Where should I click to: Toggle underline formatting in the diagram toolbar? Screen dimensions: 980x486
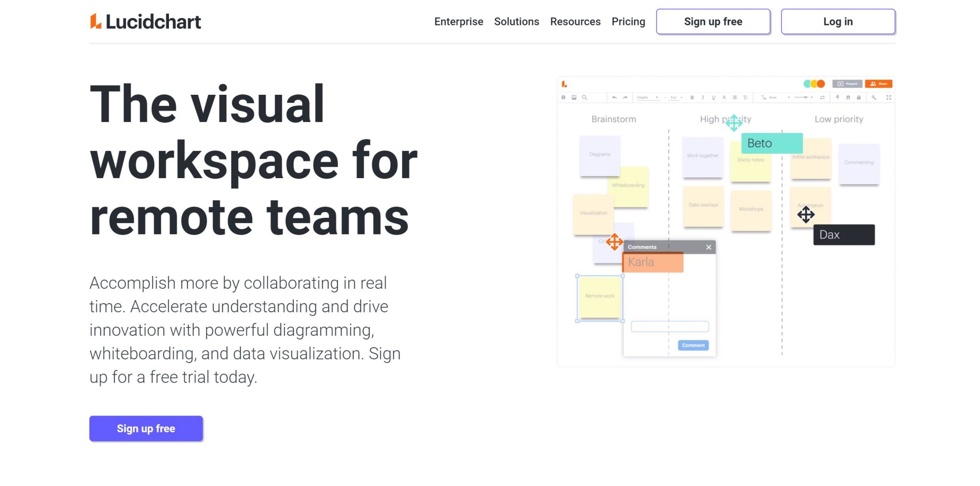pos(713,97)
